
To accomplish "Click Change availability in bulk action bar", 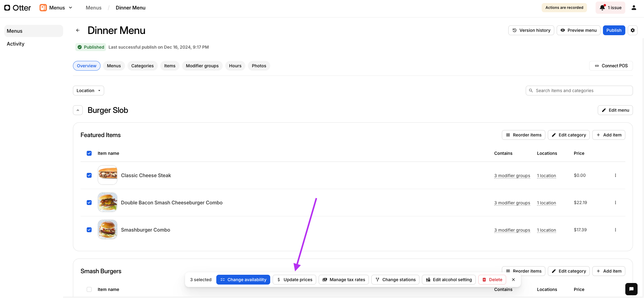I will pyautogui.click(x=243, y=280).
